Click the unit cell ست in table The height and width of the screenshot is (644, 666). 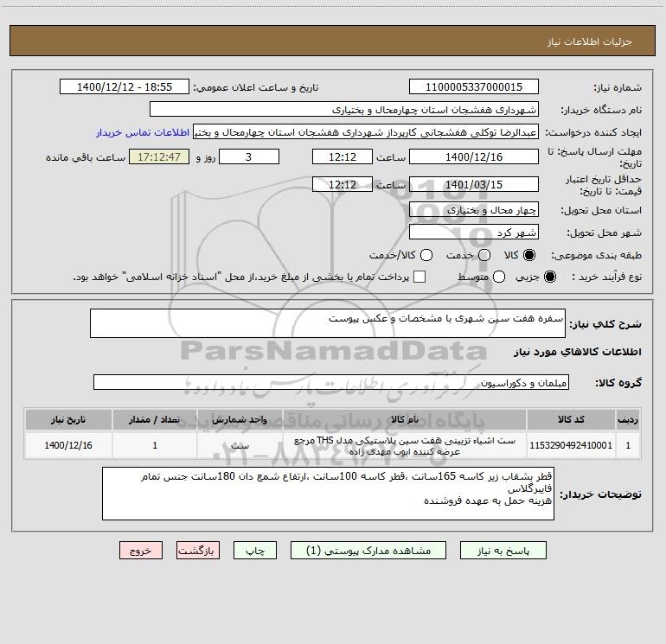click(x=240, y=445)
